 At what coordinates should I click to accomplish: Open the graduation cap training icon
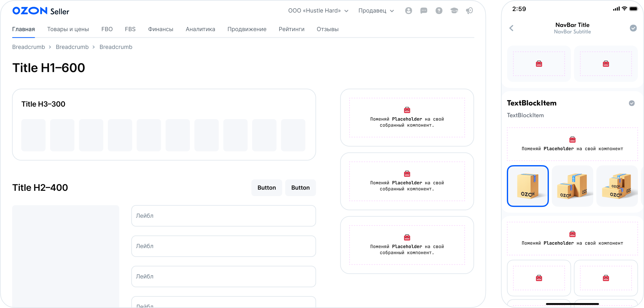454,11
